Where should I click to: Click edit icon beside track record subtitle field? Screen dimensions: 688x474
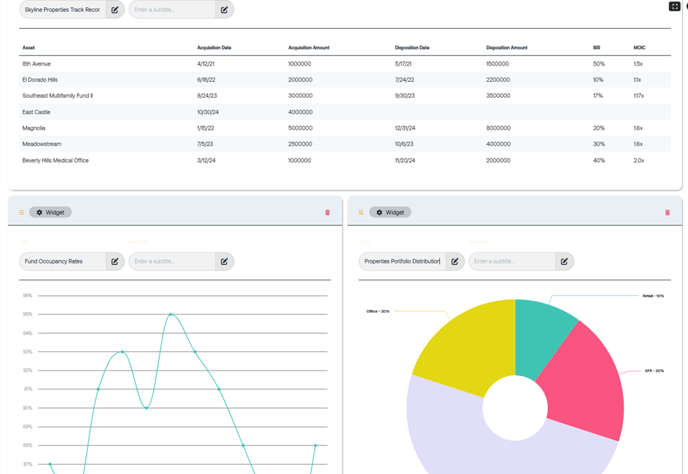(224, 10)
